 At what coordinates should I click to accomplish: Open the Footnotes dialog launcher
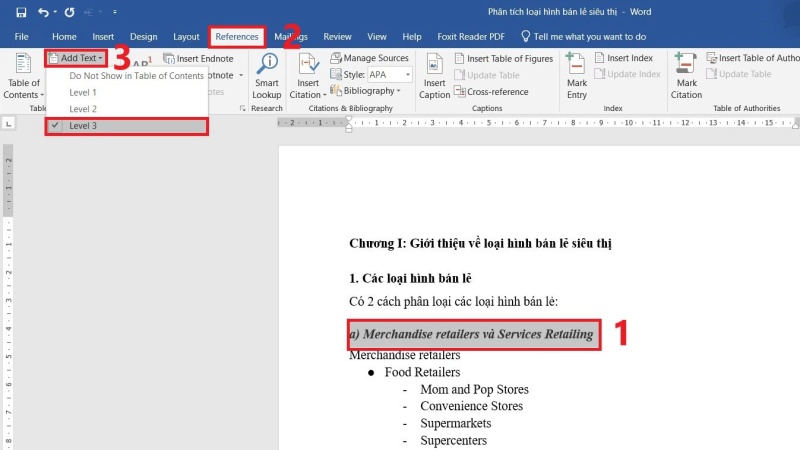[x=242, y=108]
